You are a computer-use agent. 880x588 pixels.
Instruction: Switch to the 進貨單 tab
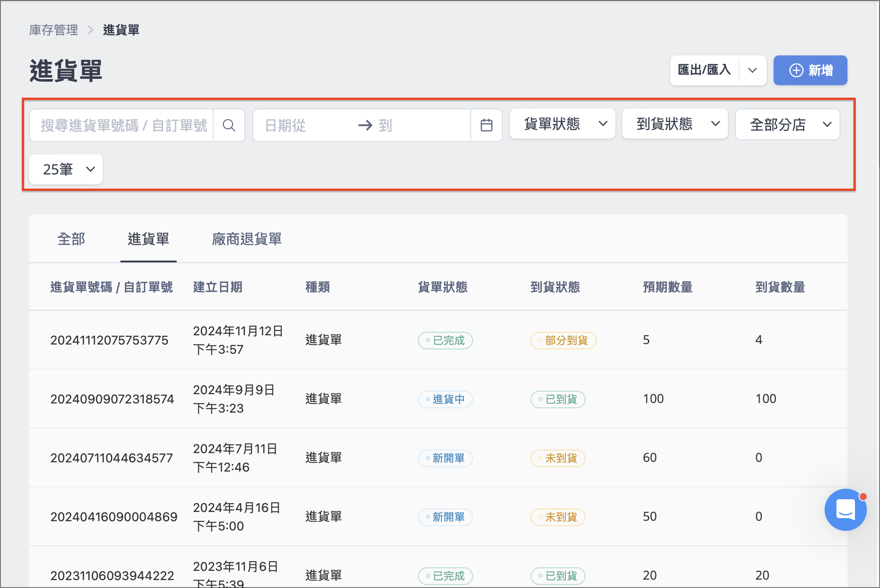tap(149, 239)
